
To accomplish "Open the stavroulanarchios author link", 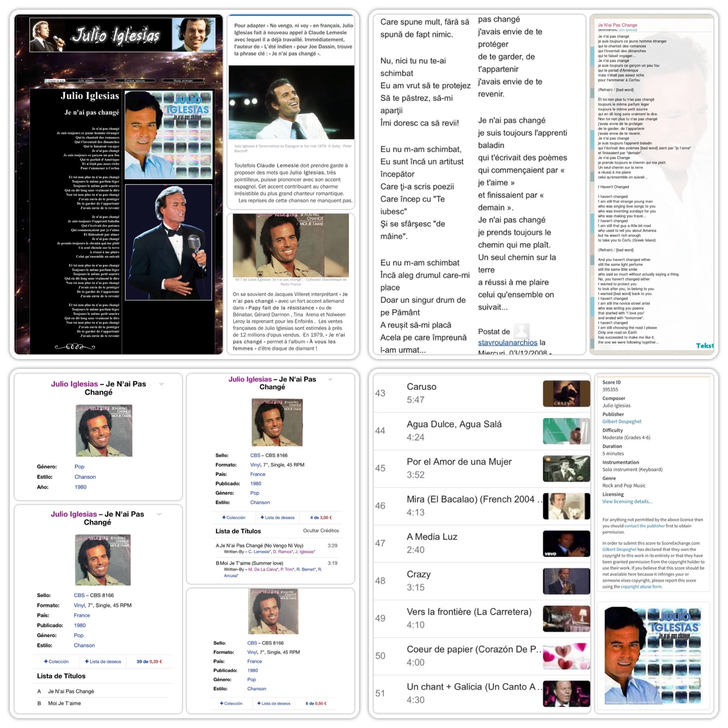I will 508,343.
